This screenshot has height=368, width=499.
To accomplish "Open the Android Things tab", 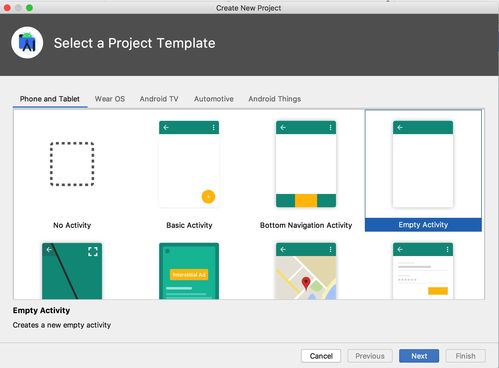I will (275, 99).
